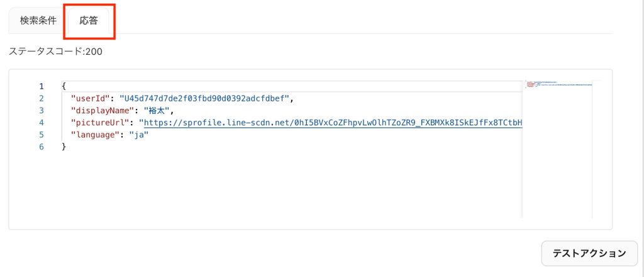
Task: Click the テストアクション button
Action: coord(589,253)
